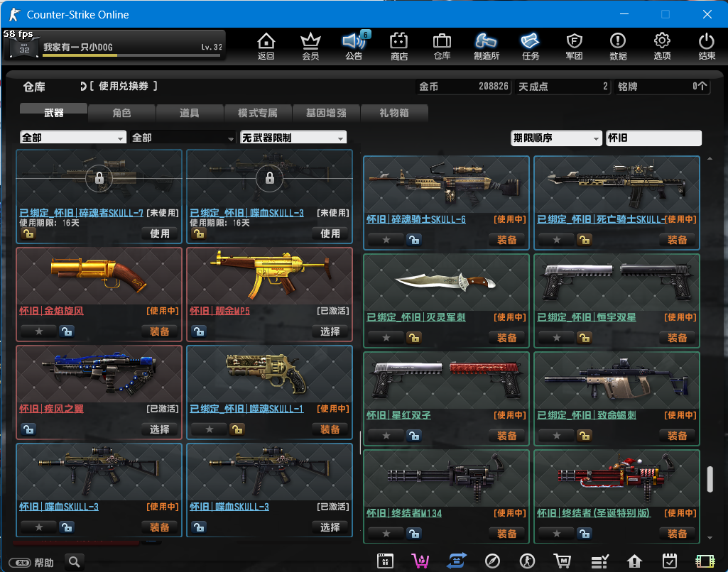Favorite 怀旧|金焰旋风 with its star
This screenshot has height=572, width=728.
tap(39, 331)
